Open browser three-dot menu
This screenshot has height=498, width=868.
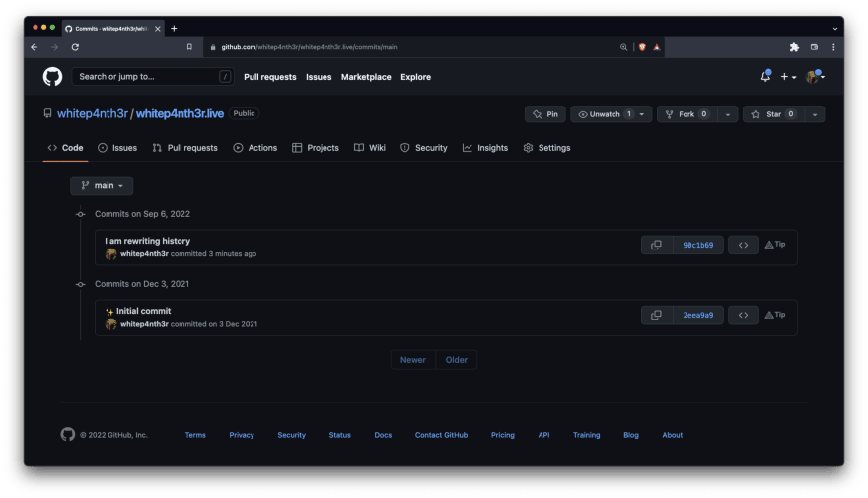[x=833, y=47]
